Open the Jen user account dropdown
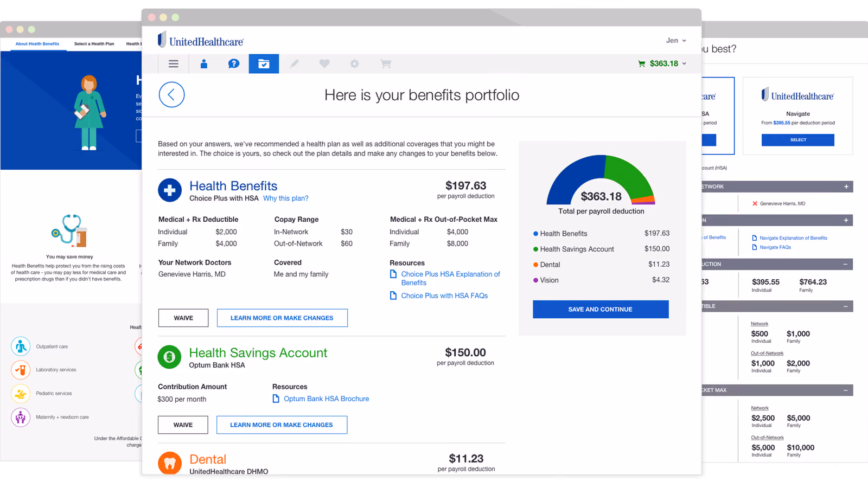This screenshot has width=868, height=488. click(x=676, y=41)
